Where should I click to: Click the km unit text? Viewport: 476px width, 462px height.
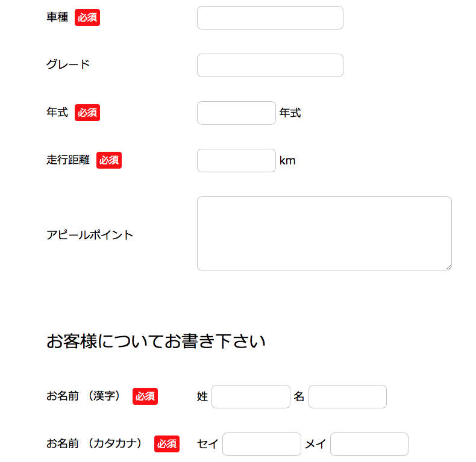[x=287, y=161]
